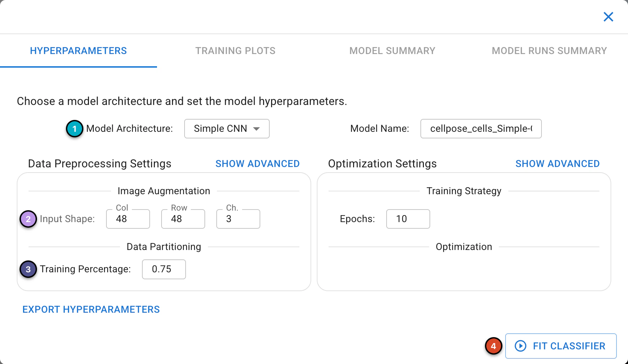The height and width of the screenshot is (364, 628).
Task: Click the Data Preprocessing Settings heading
Action: click(100, 164)
